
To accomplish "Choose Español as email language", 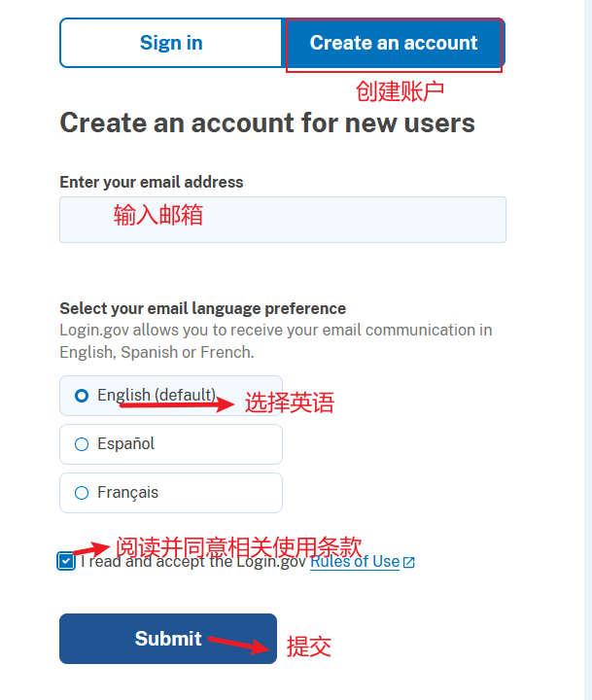I will tap(171, 444).
